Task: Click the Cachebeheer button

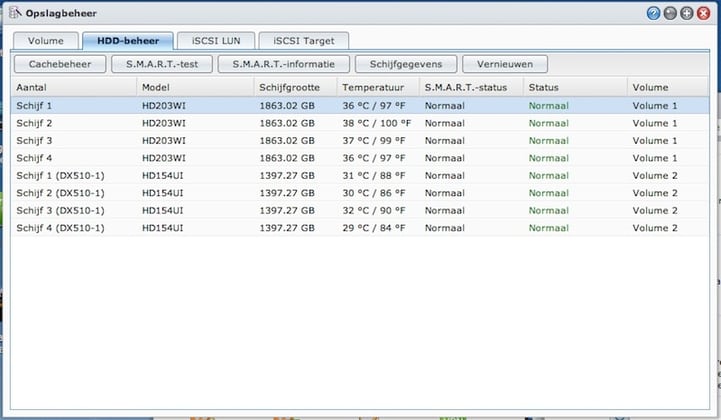Action: click(59, 64)
